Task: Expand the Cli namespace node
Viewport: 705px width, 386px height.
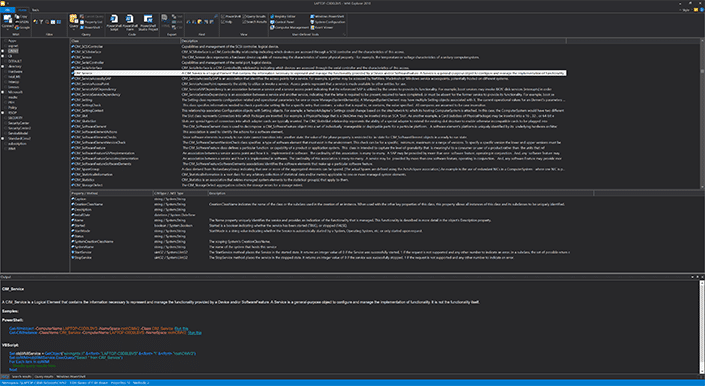Action: (x=3, y=56)
